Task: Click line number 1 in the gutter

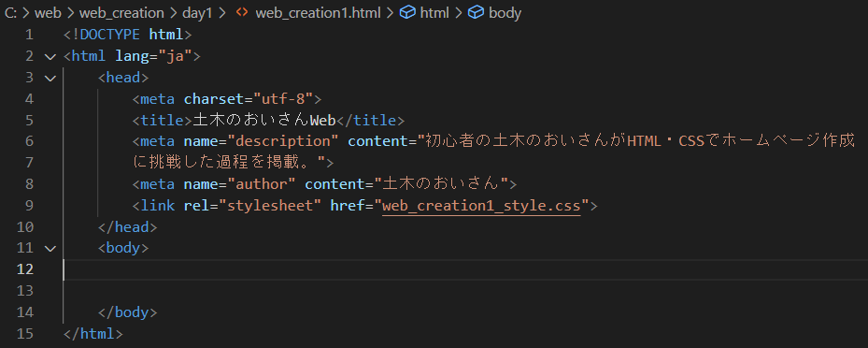Action: tap(29, 35)
